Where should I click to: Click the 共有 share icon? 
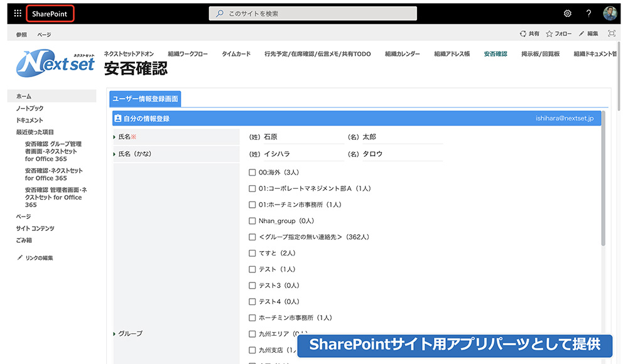(528, 33)
